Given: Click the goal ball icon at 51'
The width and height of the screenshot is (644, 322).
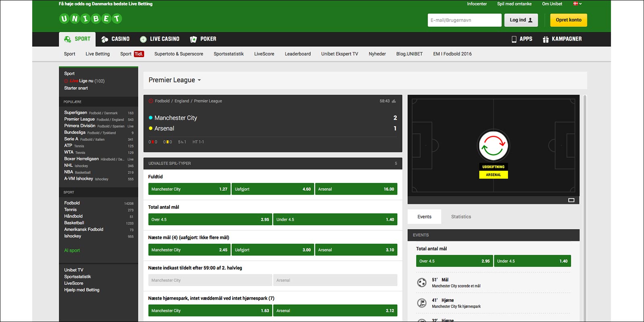Looking at the screenshot, I should [x=422, y=283].
